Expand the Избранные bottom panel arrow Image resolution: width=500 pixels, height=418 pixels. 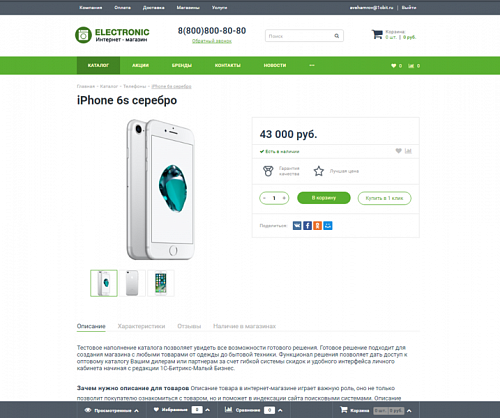[x=208, y=410]
